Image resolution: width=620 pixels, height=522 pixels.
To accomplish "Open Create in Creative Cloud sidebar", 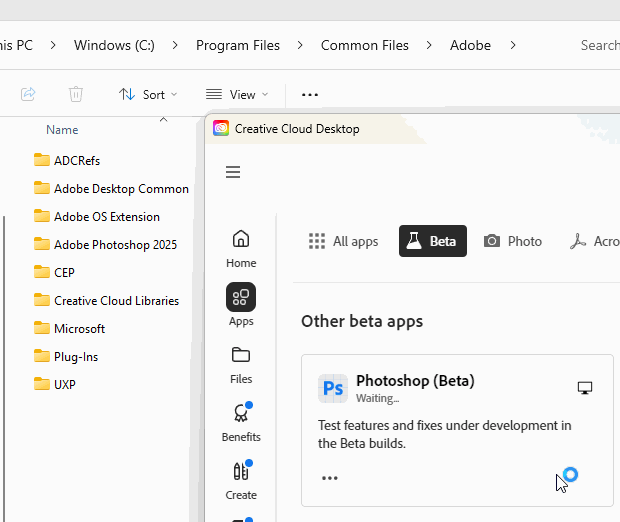I will point(241,480).
